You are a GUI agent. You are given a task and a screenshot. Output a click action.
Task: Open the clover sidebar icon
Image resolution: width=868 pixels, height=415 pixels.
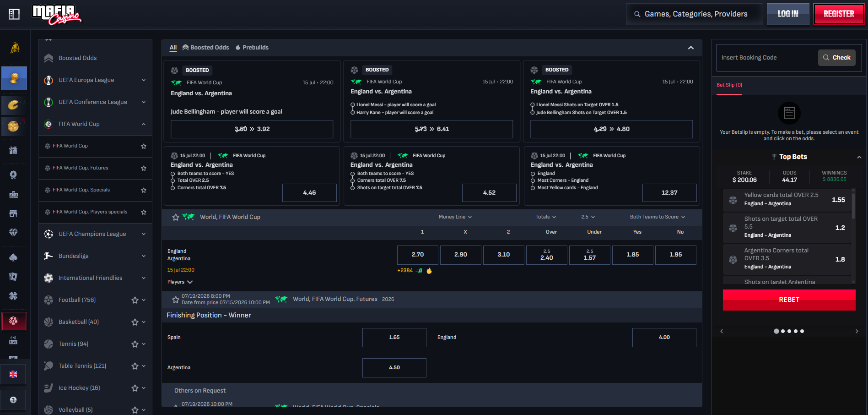pos(13,296)
